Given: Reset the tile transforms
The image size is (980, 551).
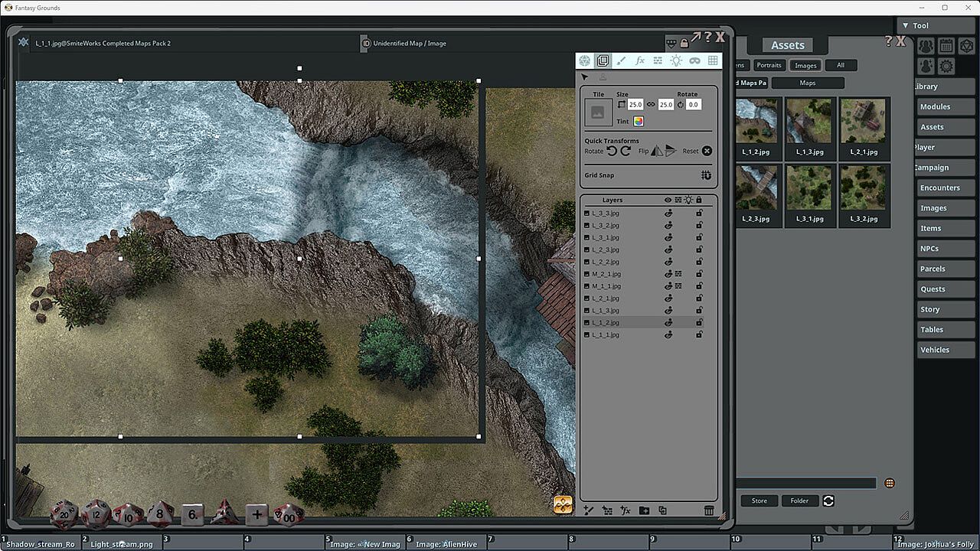Looking at the screenshot, I should coord(707,151).
